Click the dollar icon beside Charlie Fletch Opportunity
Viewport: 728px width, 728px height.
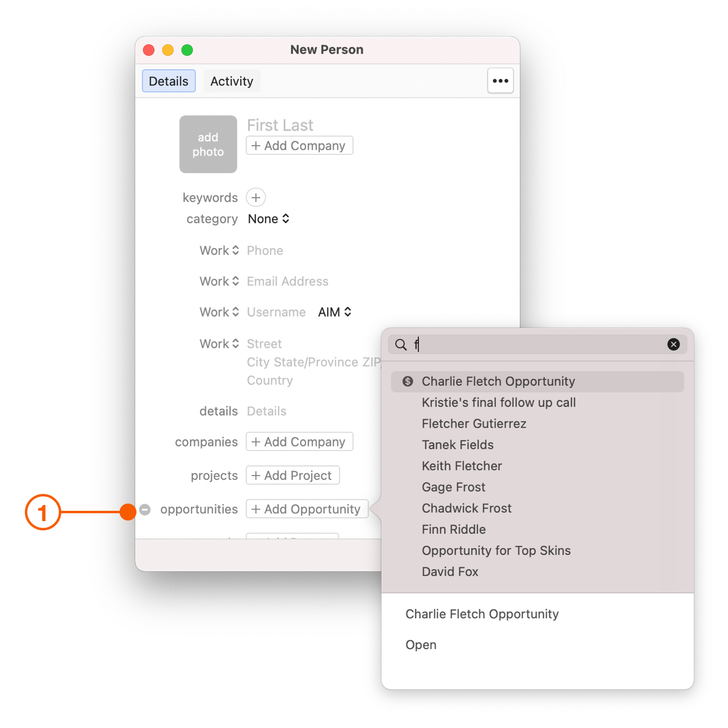(408, 382)
